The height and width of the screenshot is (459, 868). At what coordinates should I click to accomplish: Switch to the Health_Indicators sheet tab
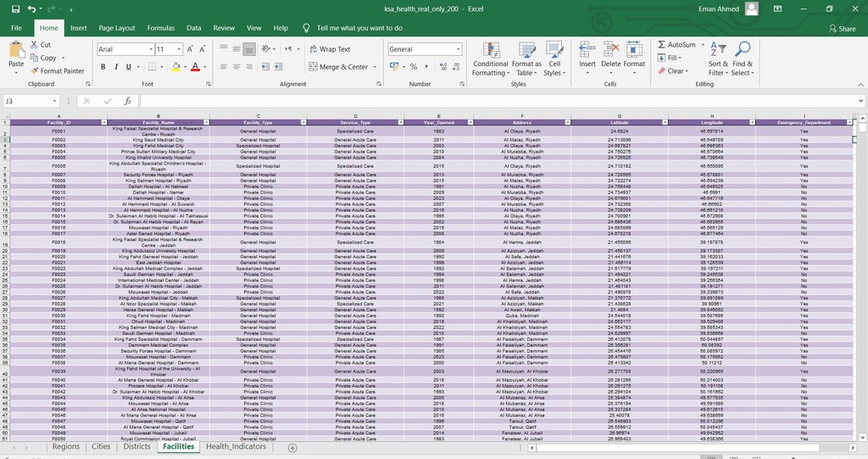[236, 446]
